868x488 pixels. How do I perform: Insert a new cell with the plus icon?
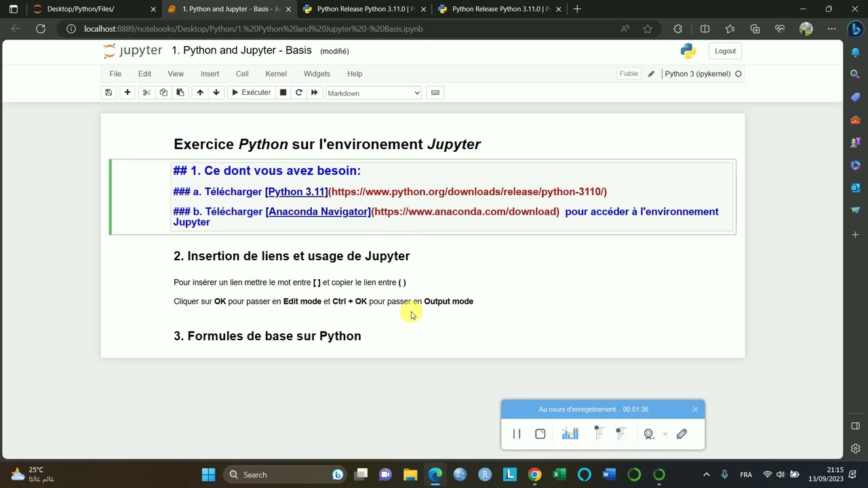tap(127, 93)
